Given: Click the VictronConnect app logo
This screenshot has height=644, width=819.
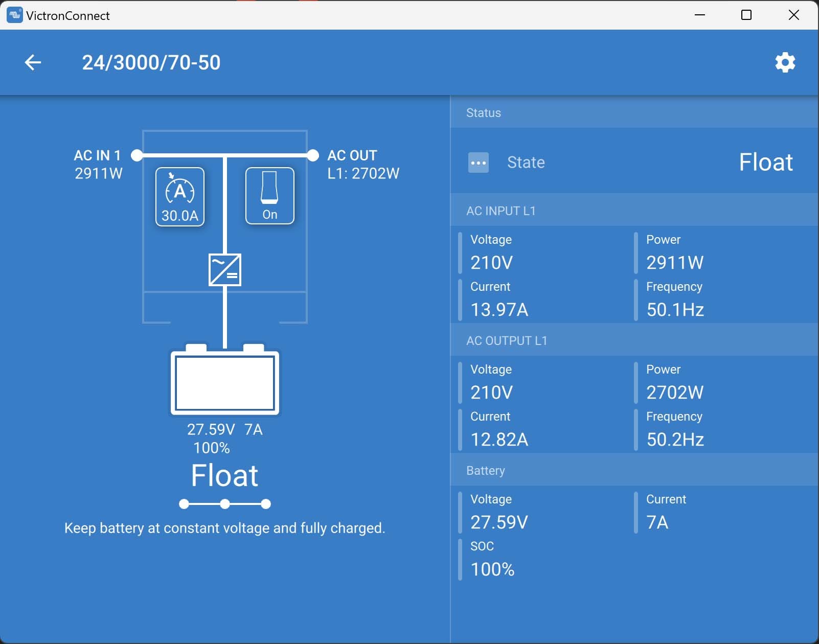Looking at the screenshot, I should [14, 15].
